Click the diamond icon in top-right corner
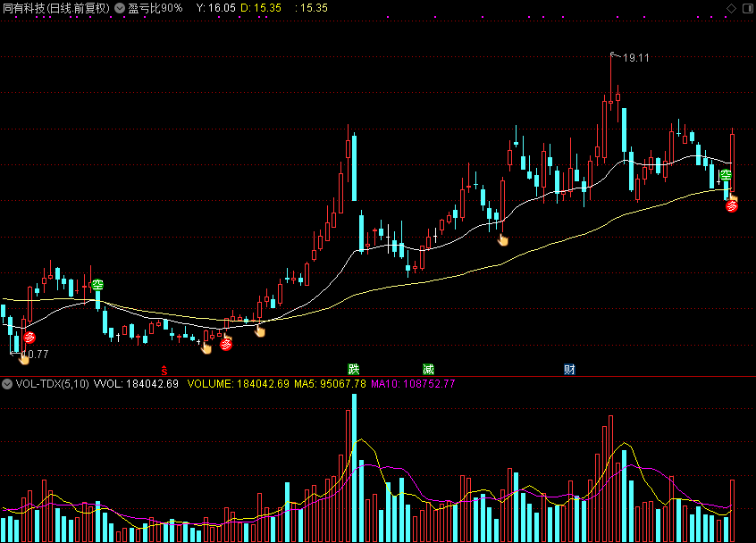Viewport: 756px width, 543px height. point(731,8)
